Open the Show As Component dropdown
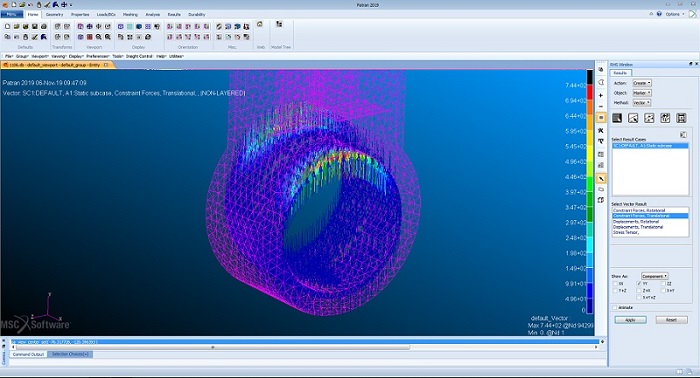Viewport: 700px width, 378px height. tap(654, 276)
